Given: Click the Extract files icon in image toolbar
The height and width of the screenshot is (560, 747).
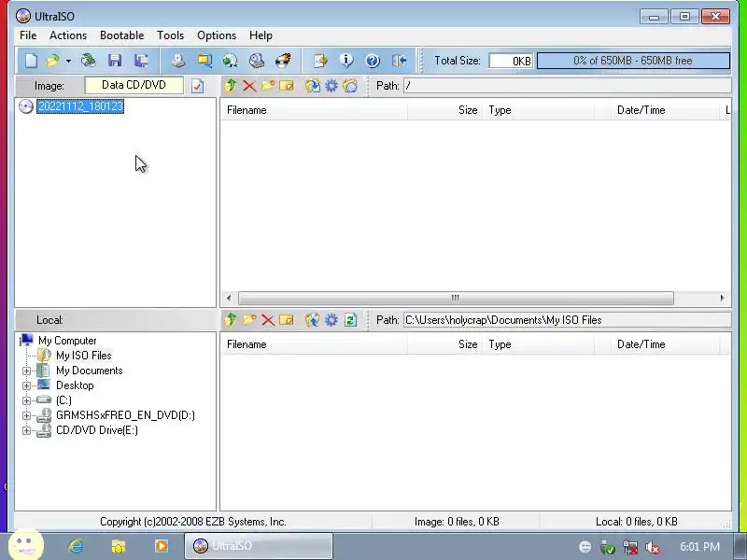Looking at the screenshot, I should (313, 86).
